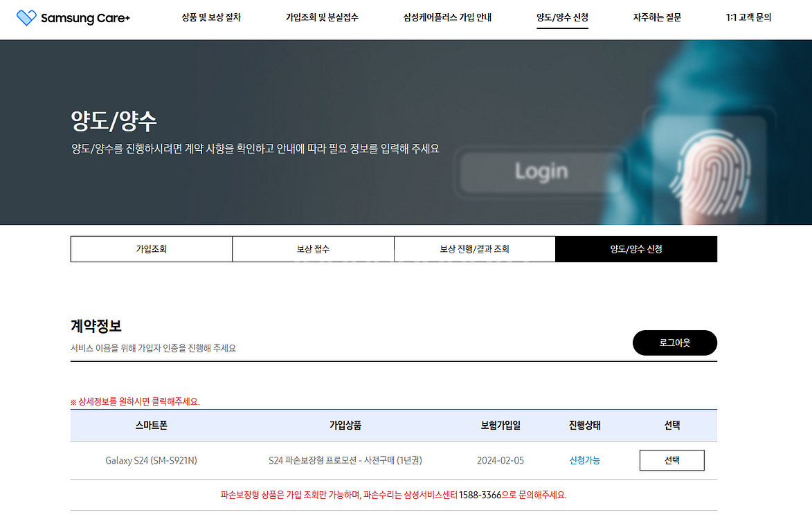The image size is (812, 519).
Task: Click the 진행상태 column header
Action: pos(585,426)
